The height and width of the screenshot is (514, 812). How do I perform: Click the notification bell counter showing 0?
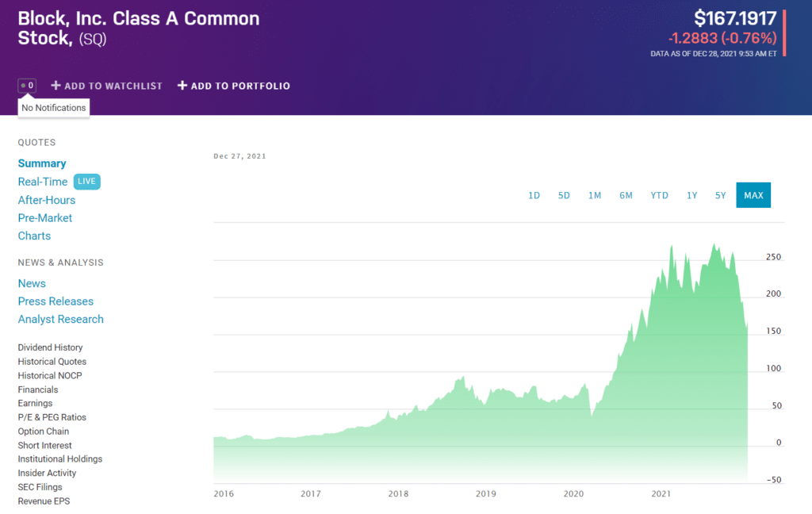(x=27, y=86)
